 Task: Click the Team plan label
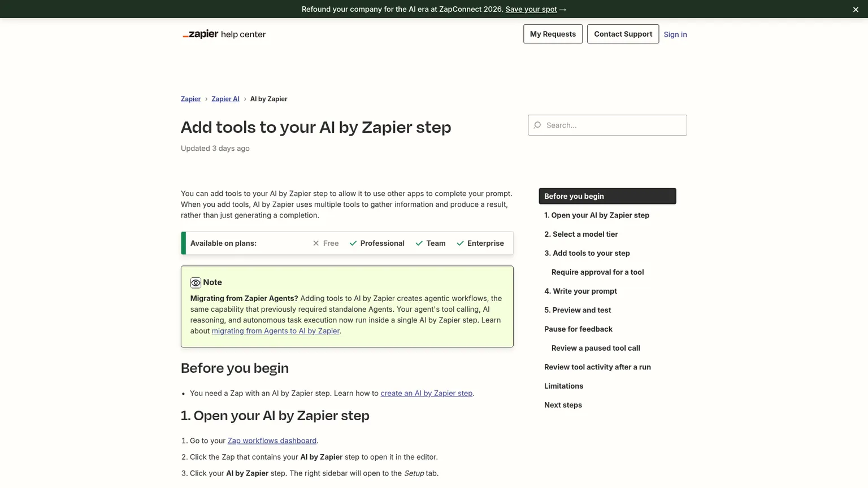pos(436,243)
